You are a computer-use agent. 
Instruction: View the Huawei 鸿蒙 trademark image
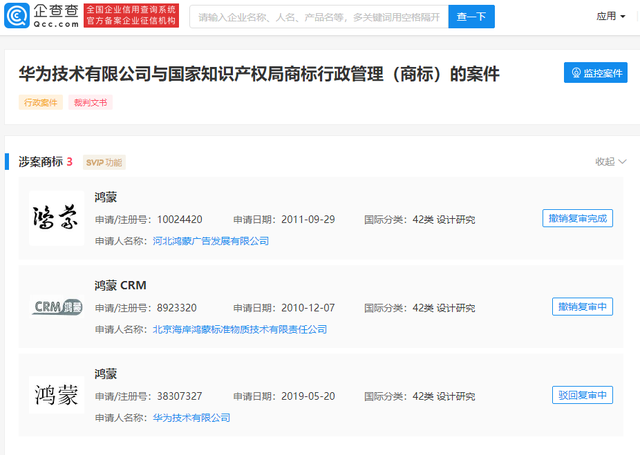click(57, 394)
